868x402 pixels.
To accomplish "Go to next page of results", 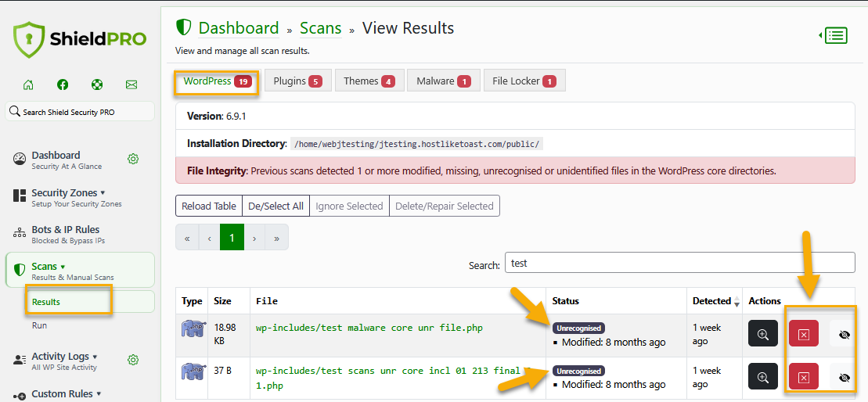I will (x=254, y=238).
